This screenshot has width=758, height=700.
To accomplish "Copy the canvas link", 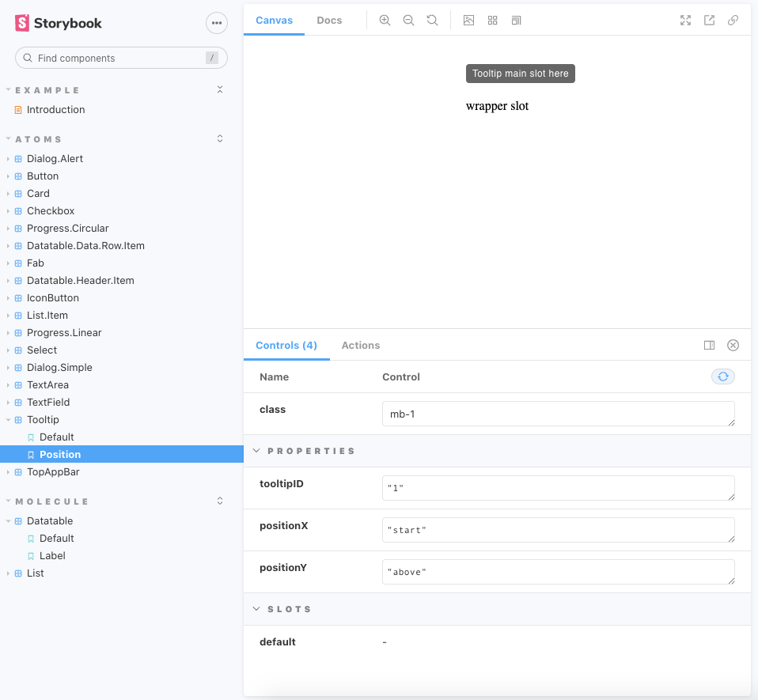I will coord(733,21).
